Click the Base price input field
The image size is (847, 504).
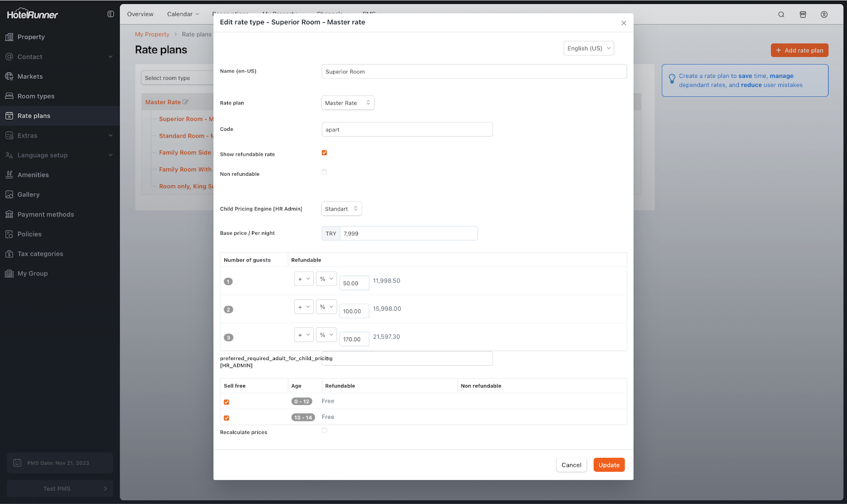click(x=408, y=233)
